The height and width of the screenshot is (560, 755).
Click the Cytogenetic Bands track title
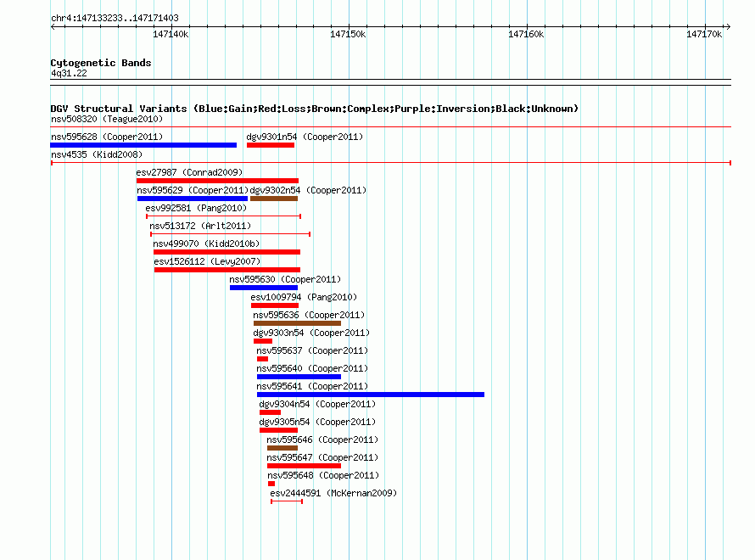tap(101, 63)
